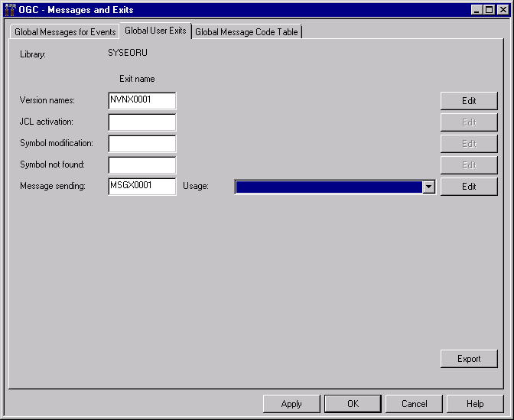Open Help for this dialog
This screenshot has width=514, height=420.
[x=475, y=404]
